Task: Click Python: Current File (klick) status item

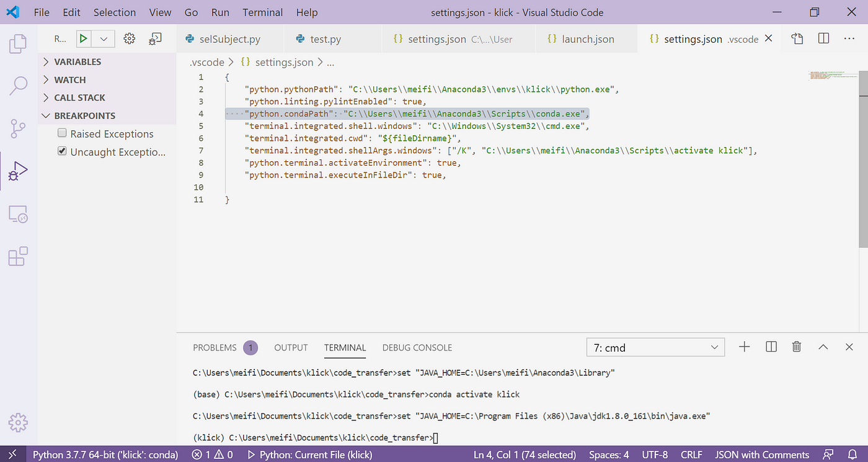Action: 309,455
